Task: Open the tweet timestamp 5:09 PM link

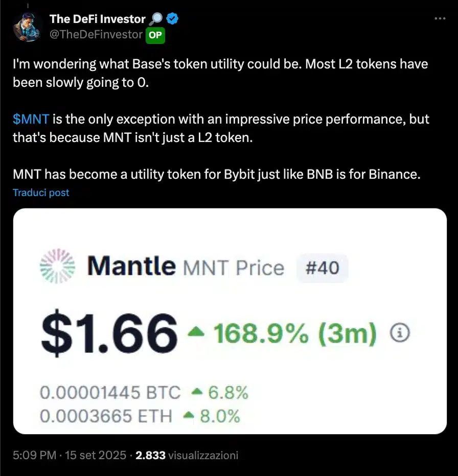Action: [x=34, y=455]
